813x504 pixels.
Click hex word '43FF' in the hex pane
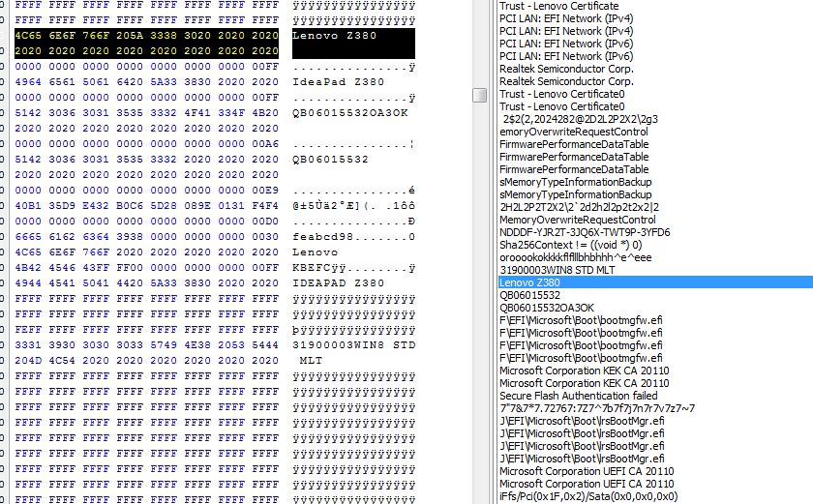(x=96, y=267)
